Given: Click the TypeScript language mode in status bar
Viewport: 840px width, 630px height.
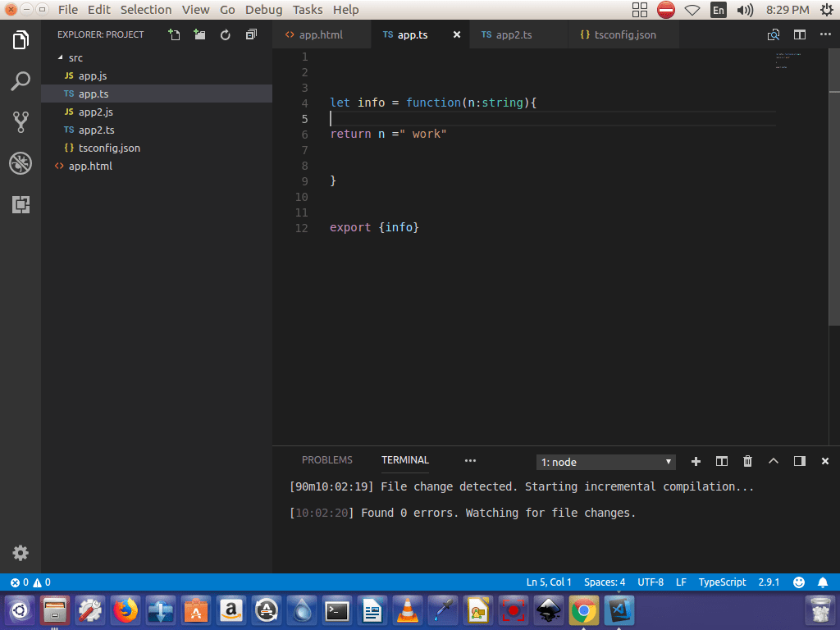Looking at the screenshot, I should pyautogui.click(x=722, y=582).
